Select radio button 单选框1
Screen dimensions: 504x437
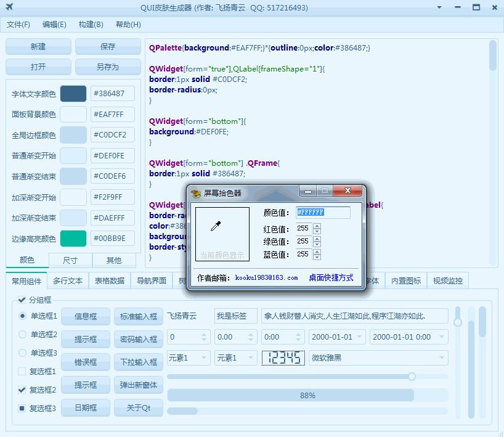pos(22,316)
